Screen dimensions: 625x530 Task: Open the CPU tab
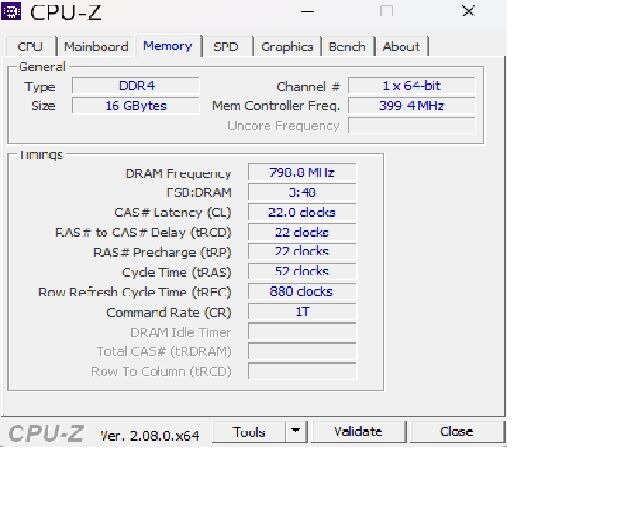pos(30,47)
